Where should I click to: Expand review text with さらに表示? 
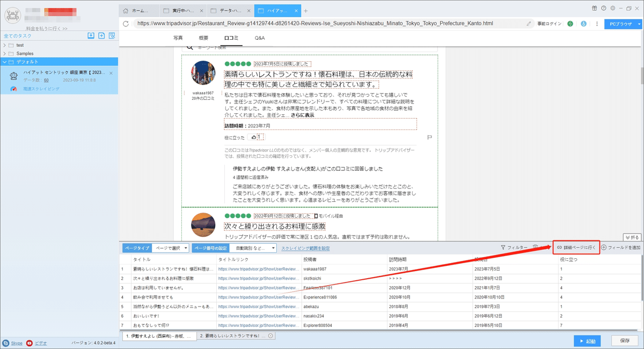tap(303, 115)
